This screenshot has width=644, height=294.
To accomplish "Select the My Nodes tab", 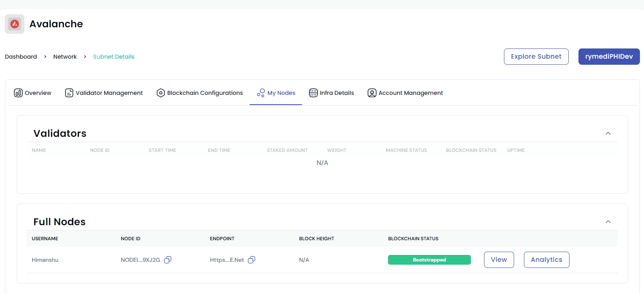I will tap(276, 93).
